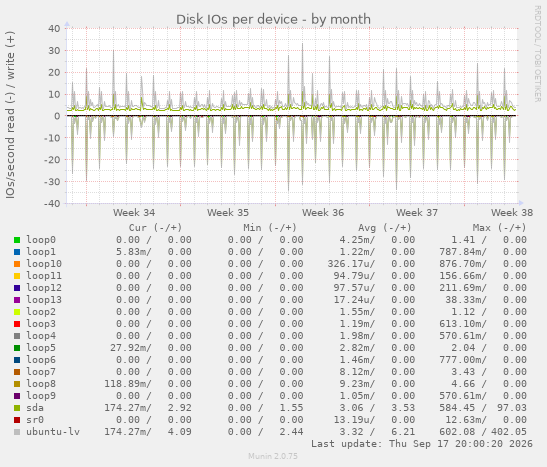
Task: Click the 40 tick label on Y-axis
Action: tap(54, 29)
